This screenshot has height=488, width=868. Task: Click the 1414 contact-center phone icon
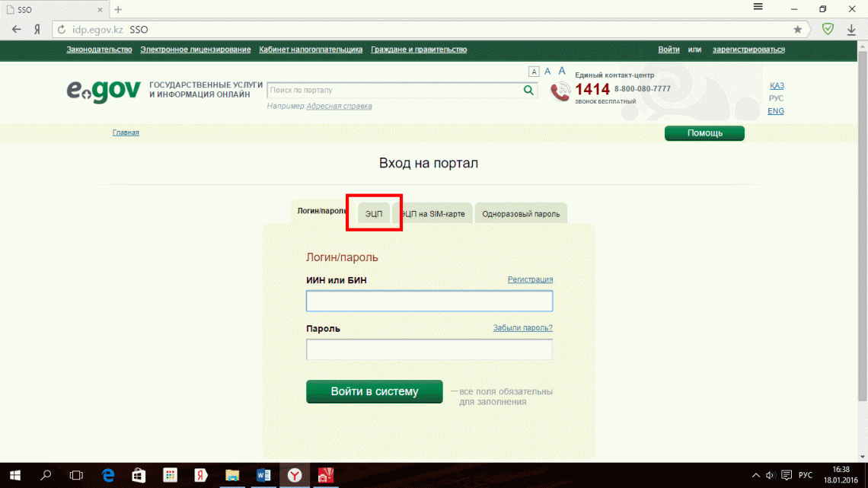560,91
